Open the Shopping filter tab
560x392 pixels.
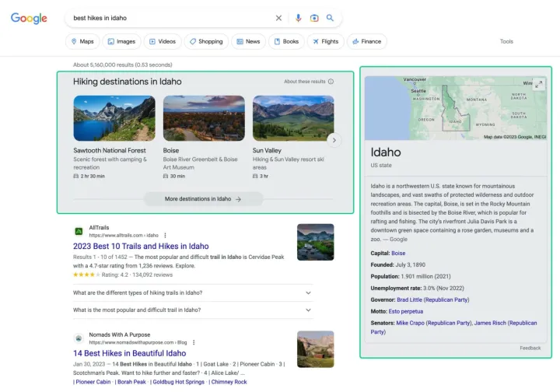pos(206,41)
